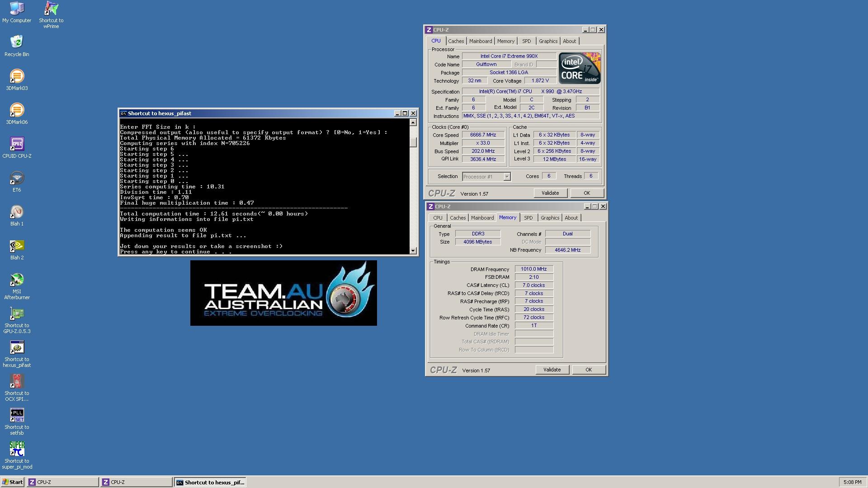Open the Start menu
Image resolution: width=868 pixels, height=488 pixels.
pos(13,482)
